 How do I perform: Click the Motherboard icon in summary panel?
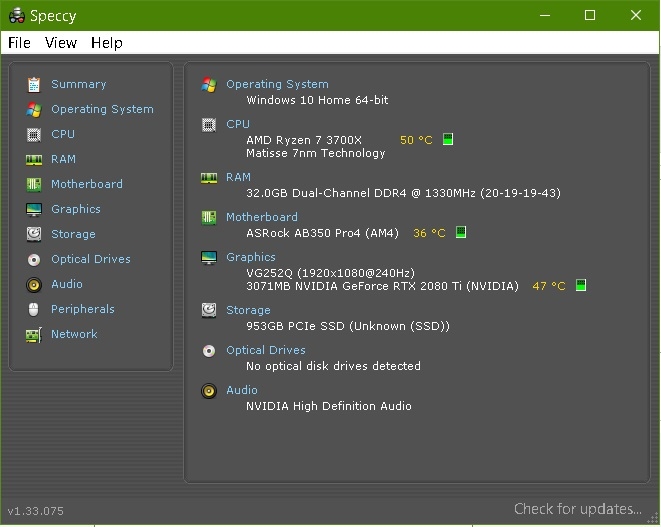click(209, 218)
